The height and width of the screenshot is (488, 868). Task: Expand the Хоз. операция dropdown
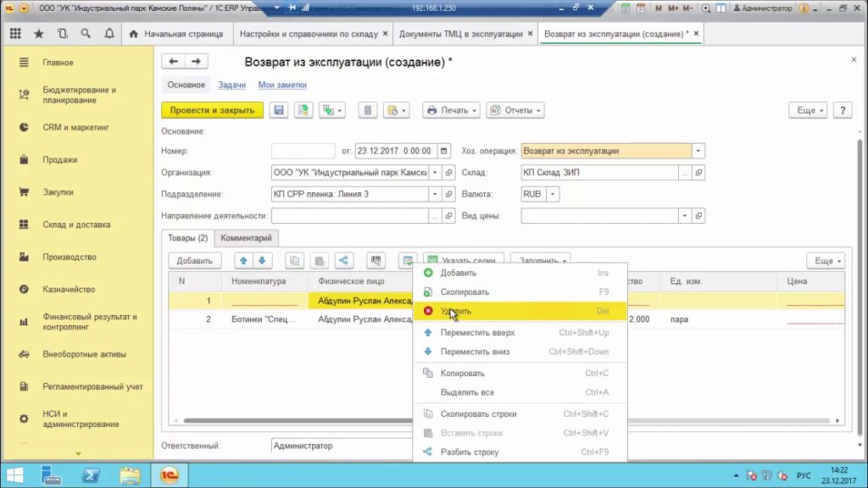pos(698,151)
